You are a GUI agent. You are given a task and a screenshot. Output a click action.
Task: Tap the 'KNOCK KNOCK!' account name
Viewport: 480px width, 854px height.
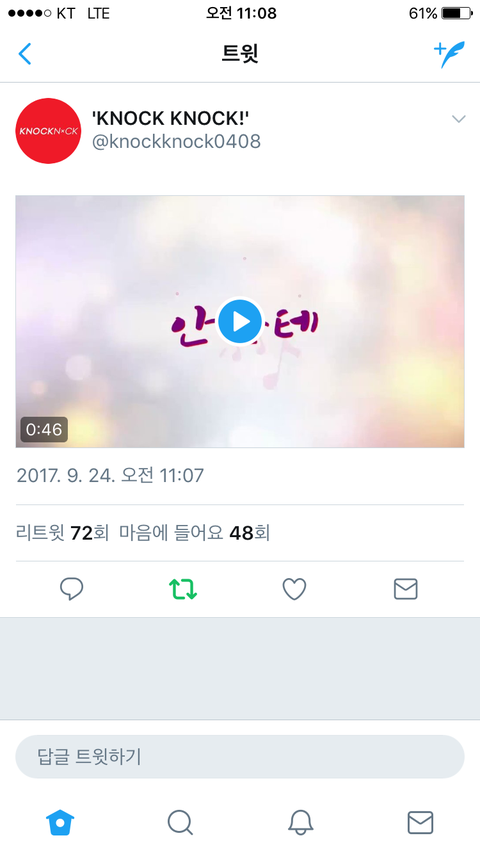(x=170, y=118)
